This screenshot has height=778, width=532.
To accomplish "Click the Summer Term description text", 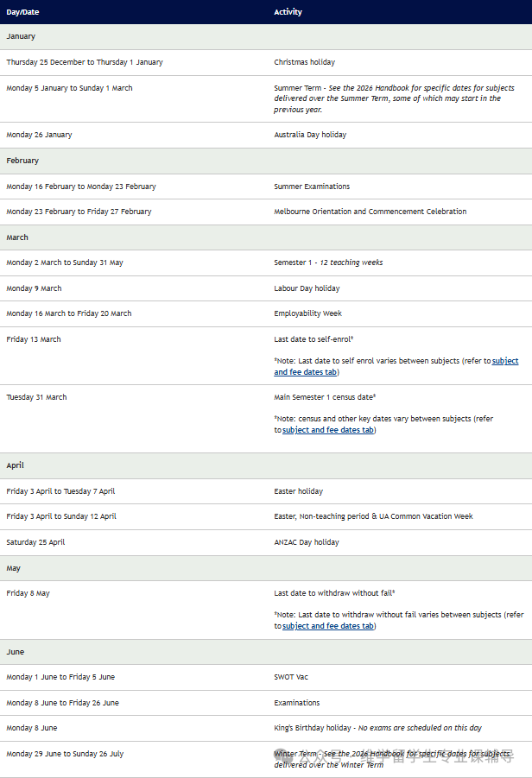I will (394, 98).
